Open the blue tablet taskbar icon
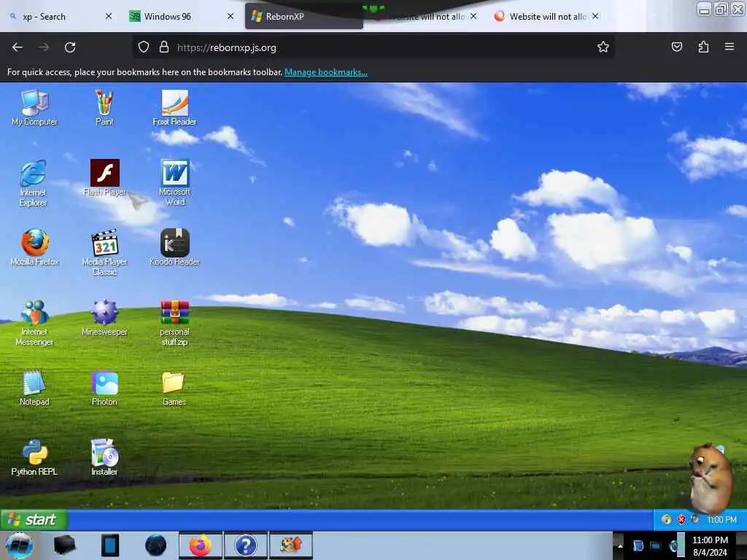 [x=110, y=545]
